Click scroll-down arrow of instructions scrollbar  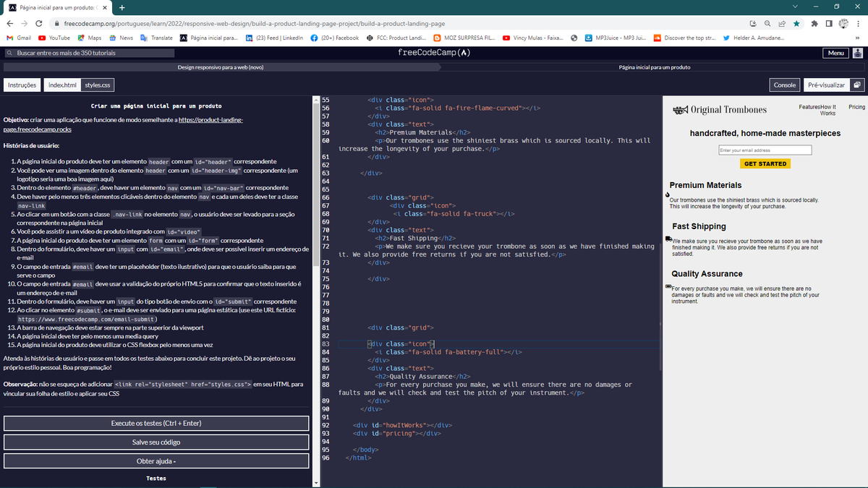[315, 483]
